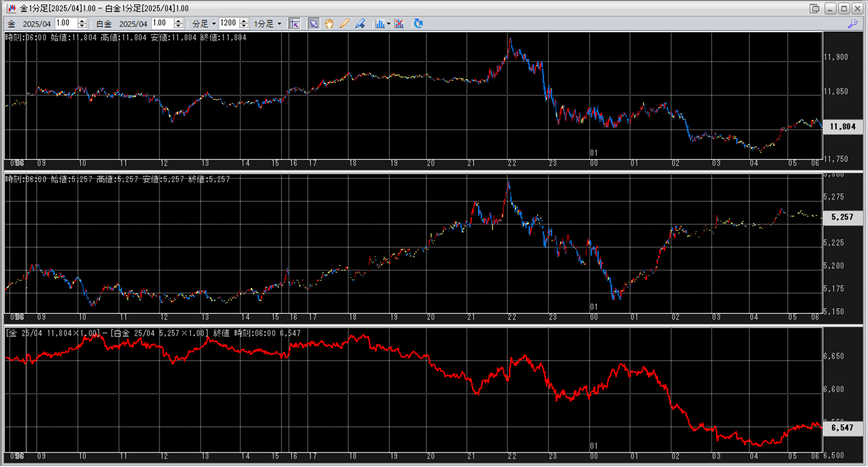Click the 1200 bar count field

[228, 23]
